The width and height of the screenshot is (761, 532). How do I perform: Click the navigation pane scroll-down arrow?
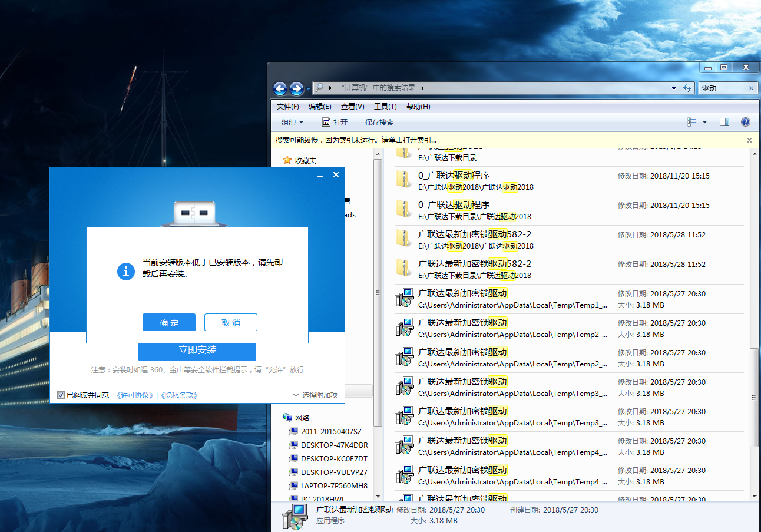[x=378, y=496]
